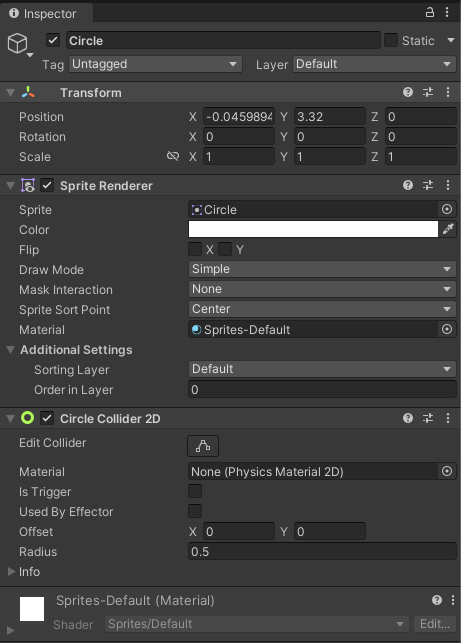Enable the Is Trigger checkbox
Screen dimensions: 461x643
[x=195, y=491]
